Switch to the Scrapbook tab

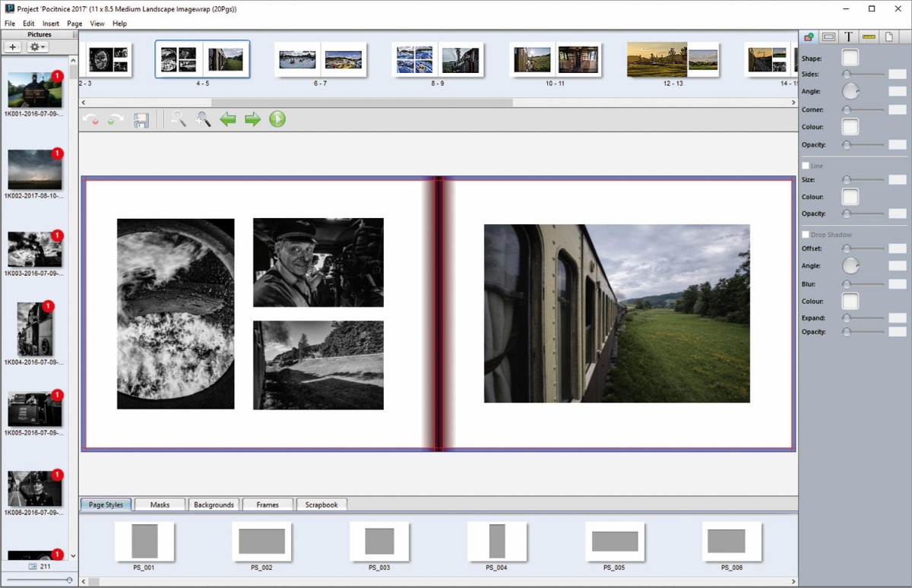click(x=321, y=504)
